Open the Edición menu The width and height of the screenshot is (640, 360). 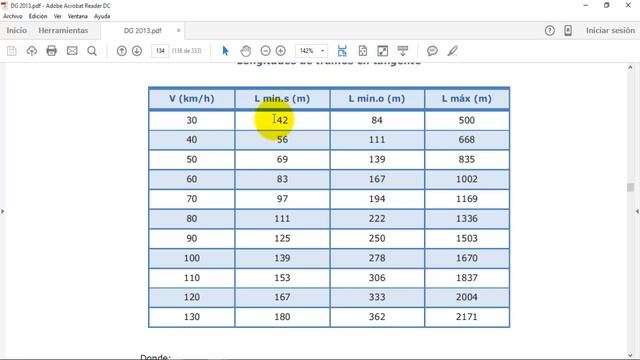point(38,16)
